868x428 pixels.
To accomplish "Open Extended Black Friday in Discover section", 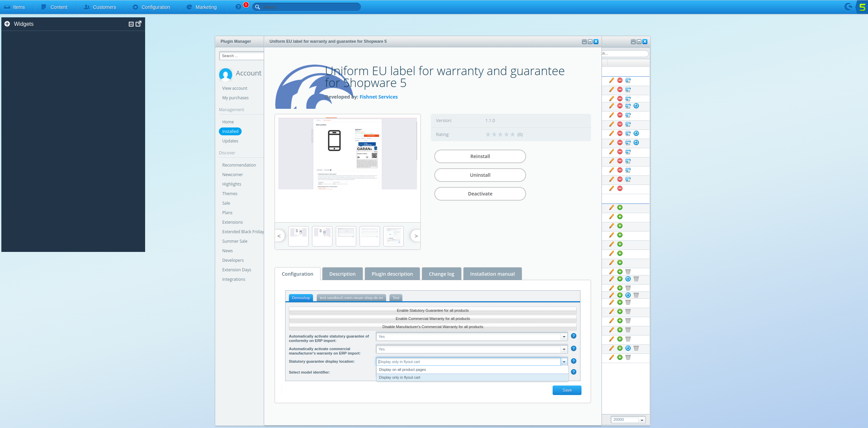I will pos(243,232).
